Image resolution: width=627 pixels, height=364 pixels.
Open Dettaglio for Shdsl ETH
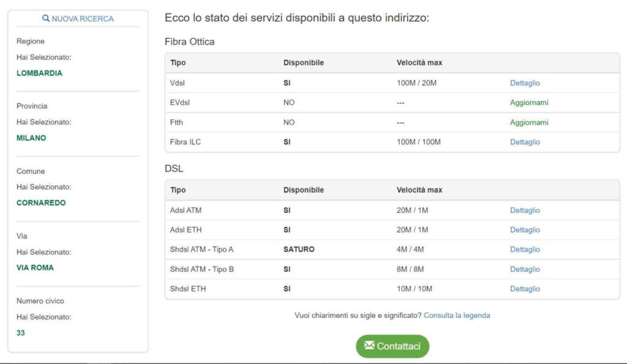click(525, 289)
